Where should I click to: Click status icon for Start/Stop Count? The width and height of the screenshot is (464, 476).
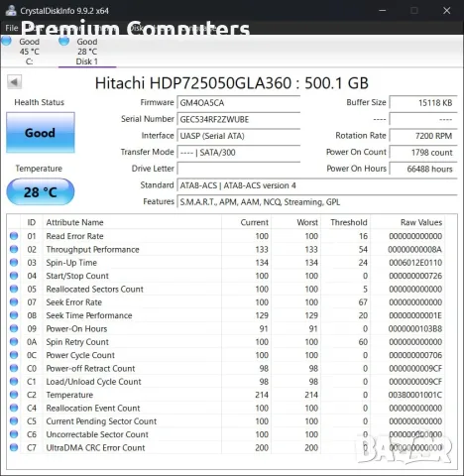coord(14,276)
